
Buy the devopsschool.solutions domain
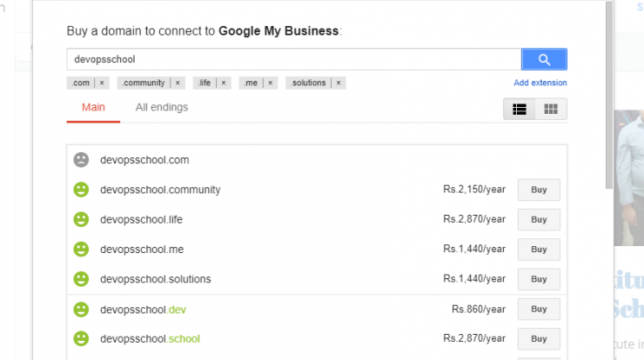tap(539, 279)
